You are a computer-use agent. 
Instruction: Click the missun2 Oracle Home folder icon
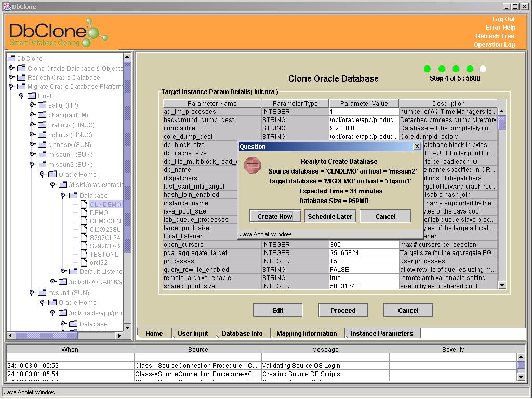coord(52,174)
